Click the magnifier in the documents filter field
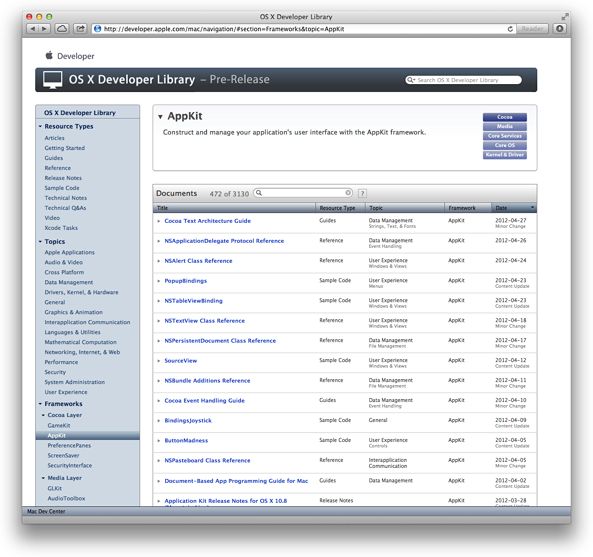This screenshot has width=593, height=557. [259, 193]
